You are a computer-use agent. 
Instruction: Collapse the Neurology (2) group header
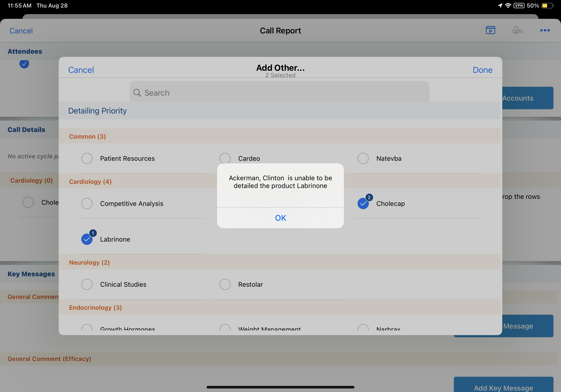pos(89,262)
